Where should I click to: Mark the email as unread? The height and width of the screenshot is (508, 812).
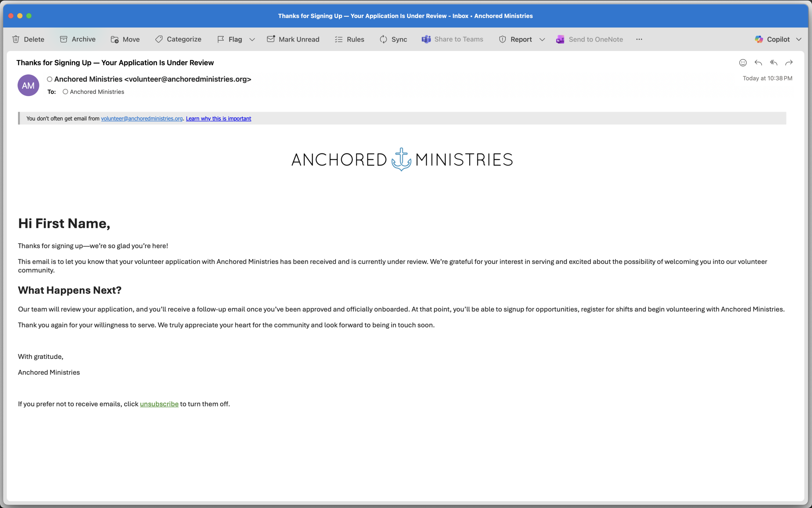293,39
